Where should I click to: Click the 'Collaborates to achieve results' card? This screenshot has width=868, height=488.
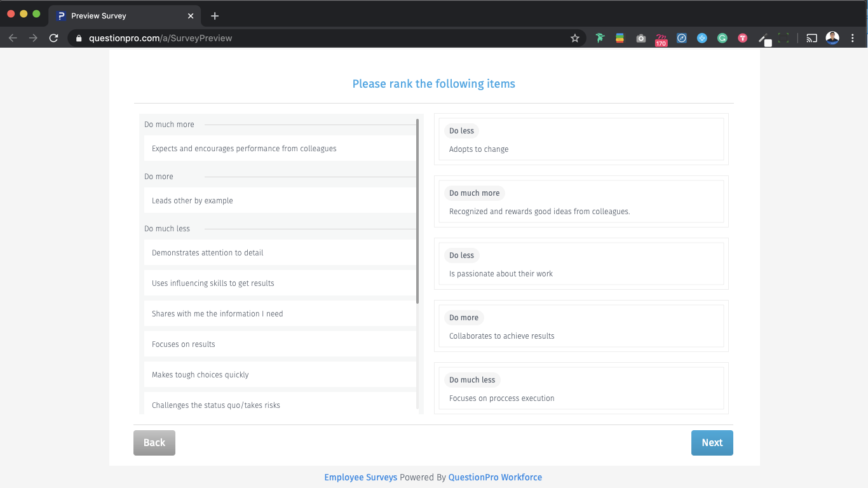(581, 327)
